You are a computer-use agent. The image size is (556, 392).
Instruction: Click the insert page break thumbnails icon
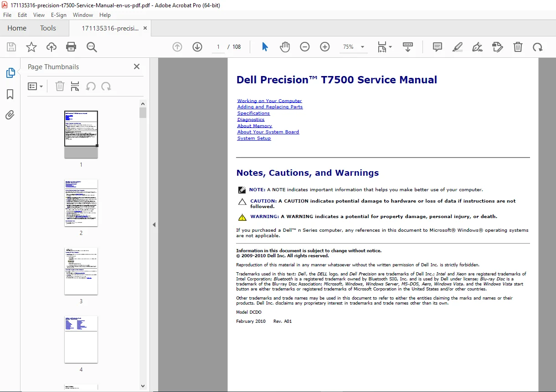click(75, 86)
